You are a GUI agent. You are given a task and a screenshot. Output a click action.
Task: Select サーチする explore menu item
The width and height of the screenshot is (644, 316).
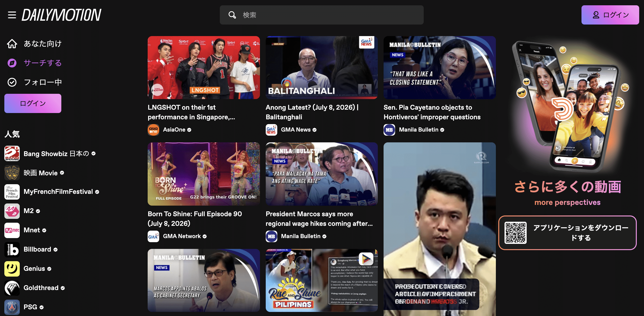pos(34,63)
